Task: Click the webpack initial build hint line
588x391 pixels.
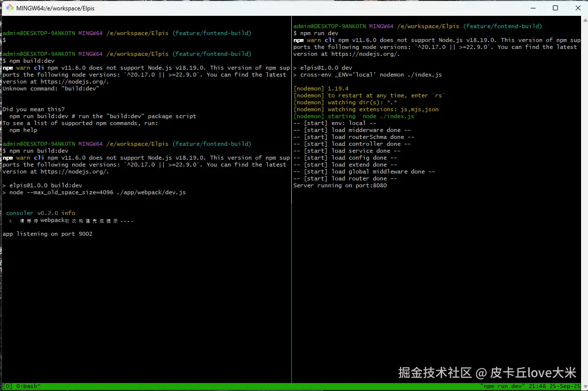Action: coord(71,220)
